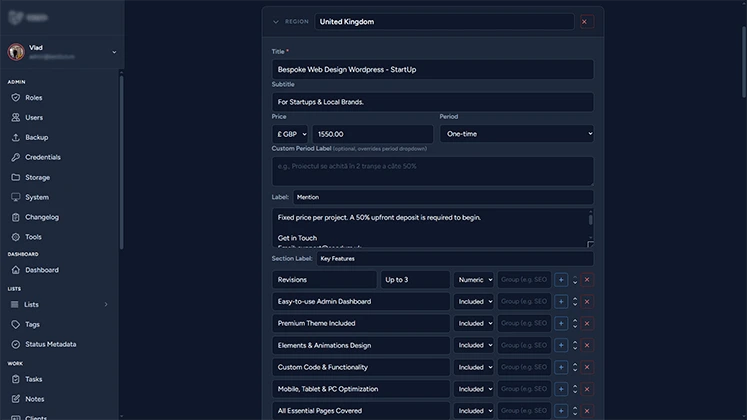Collapse the United Kingdom region panel

276,22
